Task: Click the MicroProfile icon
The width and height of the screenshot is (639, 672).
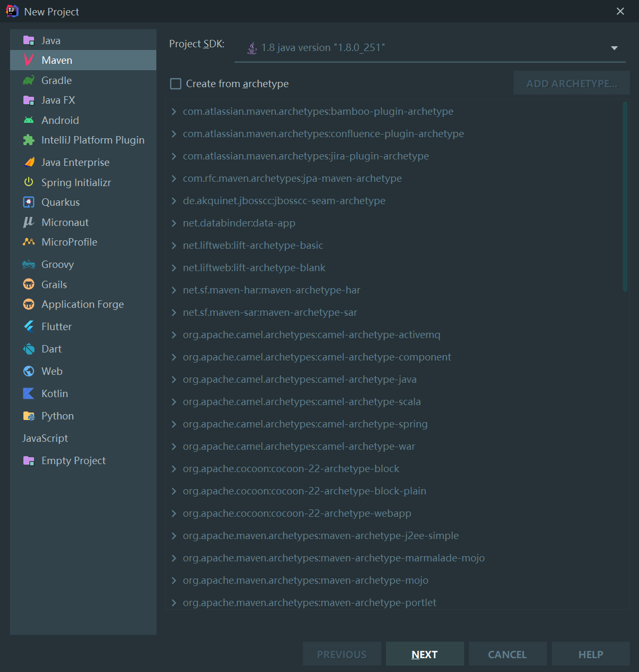Action: [x=29, y=242]
